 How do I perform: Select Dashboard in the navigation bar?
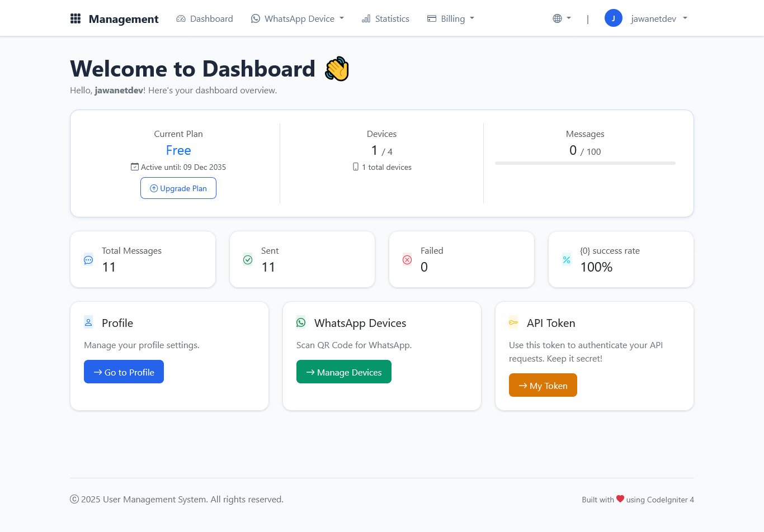coord(205,18)
